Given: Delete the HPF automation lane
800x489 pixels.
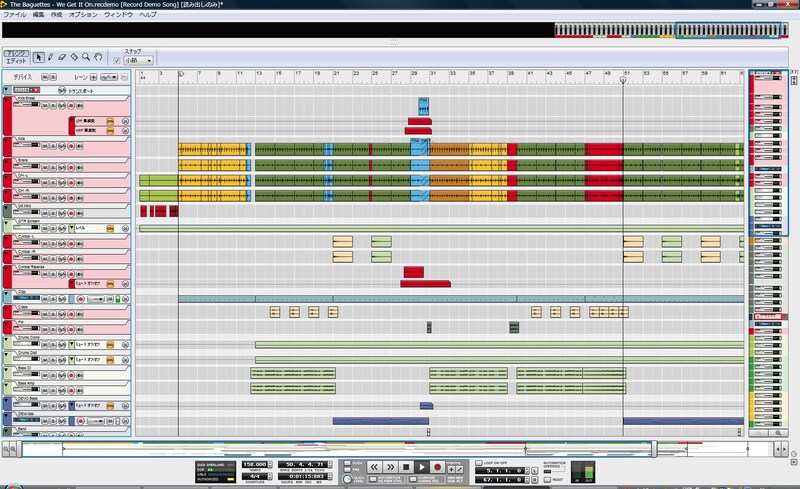Looking at the screenshot, I should pyautogui.click(x=126, y=131).
